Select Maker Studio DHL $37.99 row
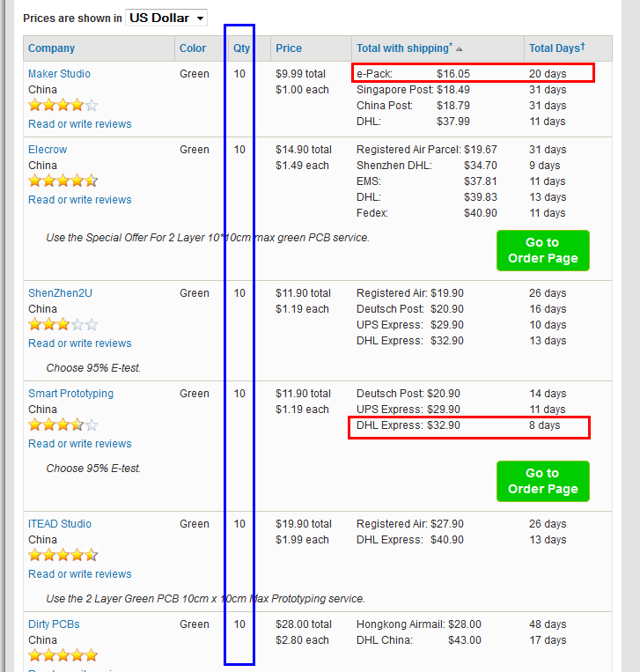 (x=461, y=122)
